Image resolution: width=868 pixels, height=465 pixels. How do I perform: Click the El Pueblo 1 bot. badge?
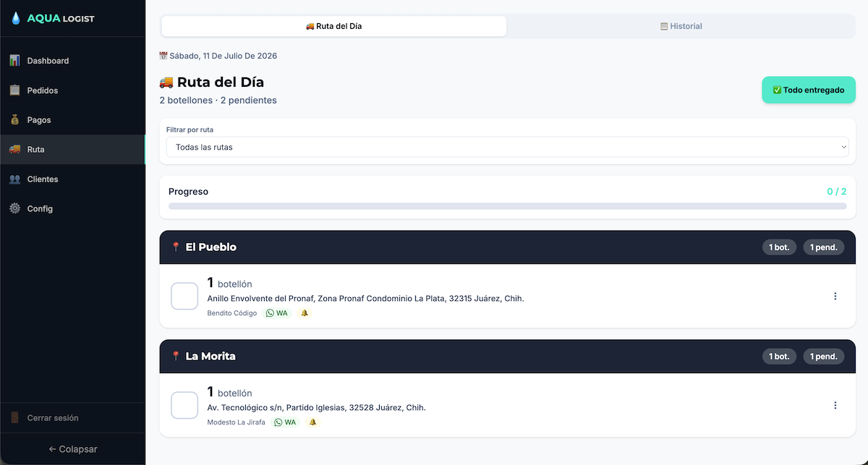point(779,247)
